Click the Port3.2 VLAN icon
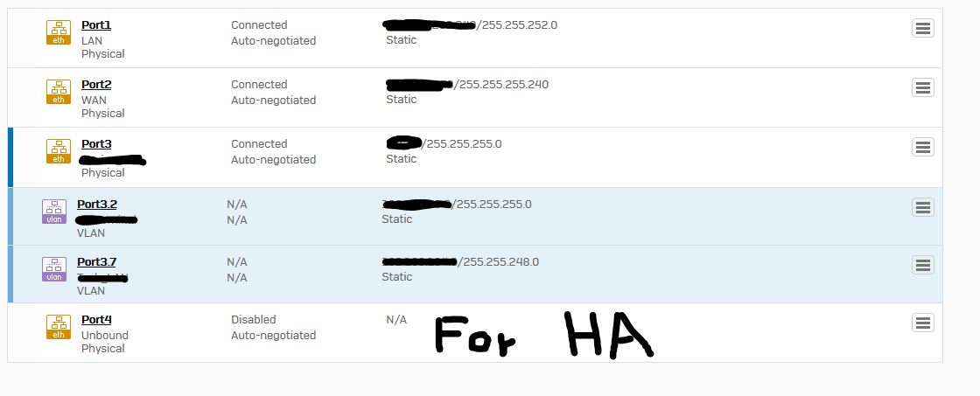 click(x=54, y=212)
